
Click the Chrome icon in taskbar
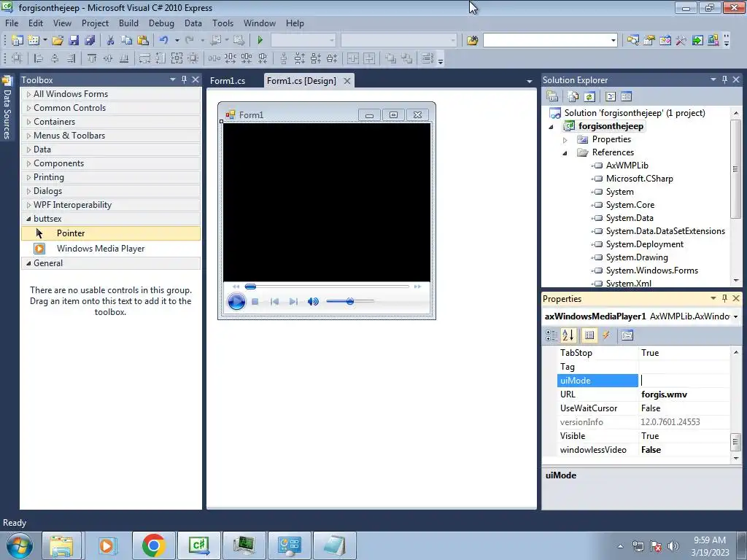pos(153,545)
